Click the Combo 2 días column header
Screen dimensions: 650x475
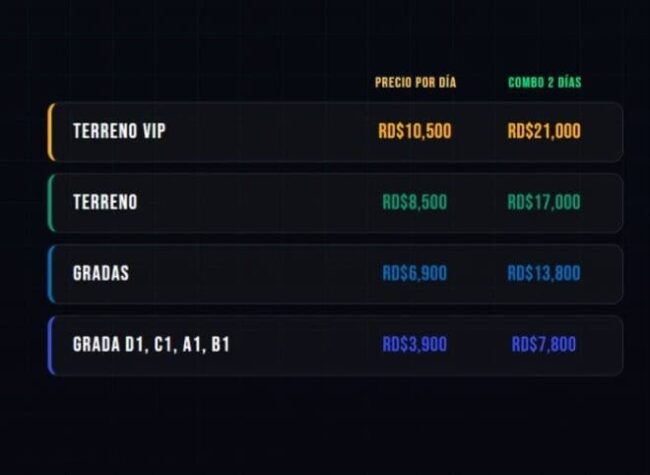(x=545, y=82)
